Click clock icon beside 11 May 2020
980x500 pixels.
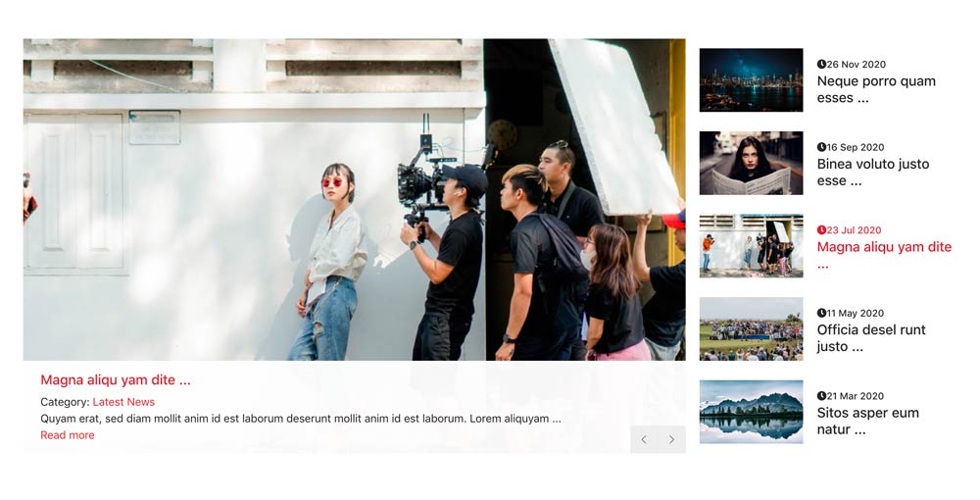click(821, 314)
